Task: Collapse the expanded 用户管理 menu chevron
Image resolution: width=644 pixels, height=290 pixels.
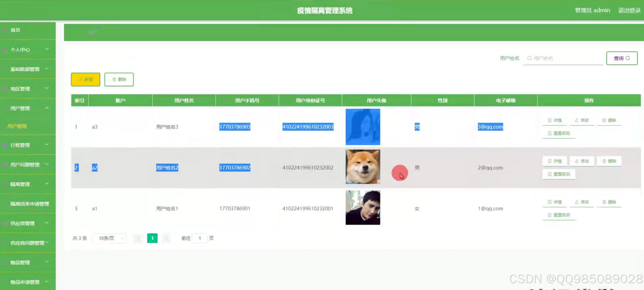Action: pyautogui.click(x=47, y=108)
